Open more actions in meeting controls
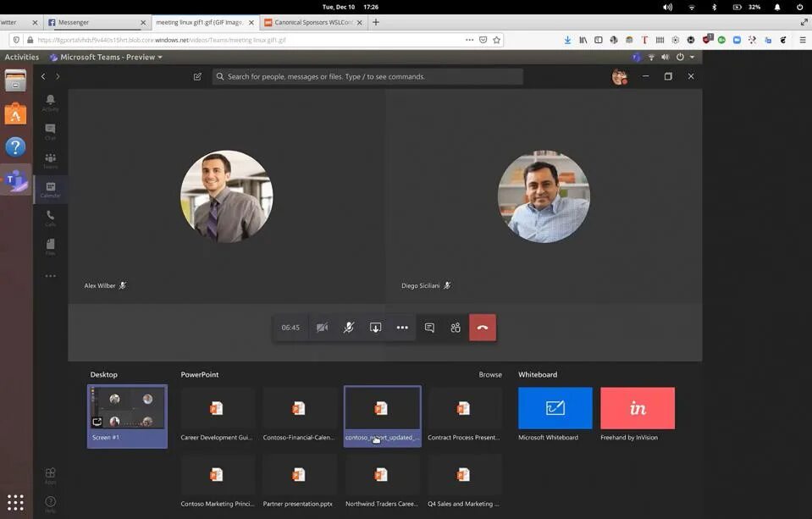The image size is (812, 519). tap(402, 328)
